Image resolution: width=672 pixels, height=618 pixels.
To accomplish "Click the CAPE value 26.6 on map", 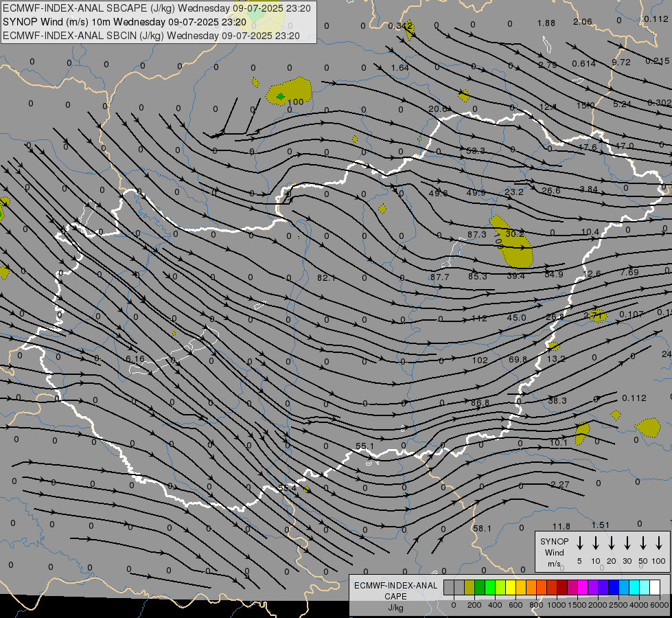I will [551, 190].
